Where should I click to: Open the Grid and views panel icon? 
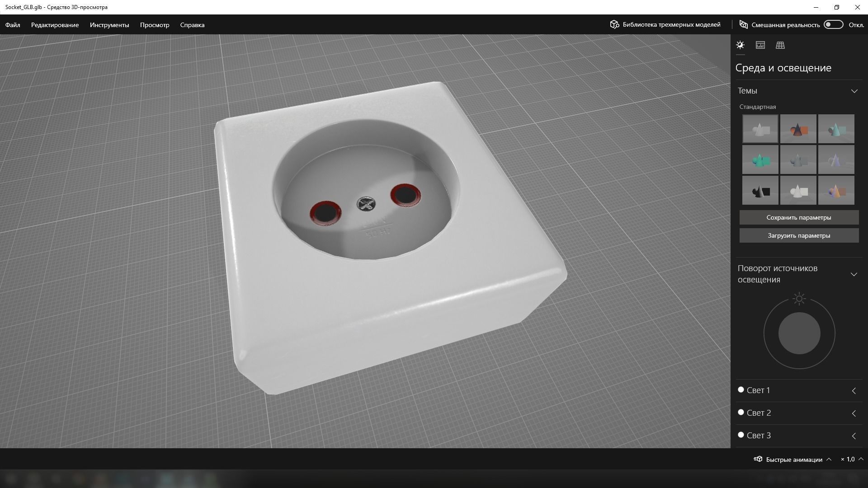coord(780,45)
